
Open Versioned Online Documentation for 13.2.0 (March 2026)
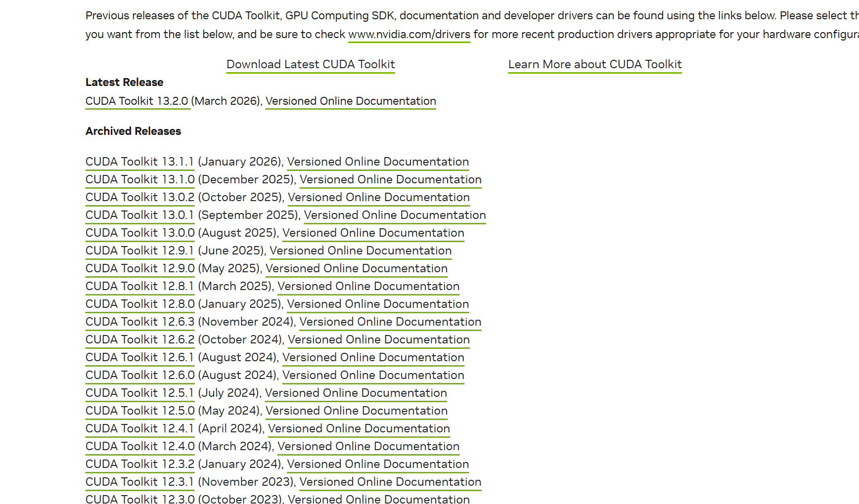[x=351, y=101]
